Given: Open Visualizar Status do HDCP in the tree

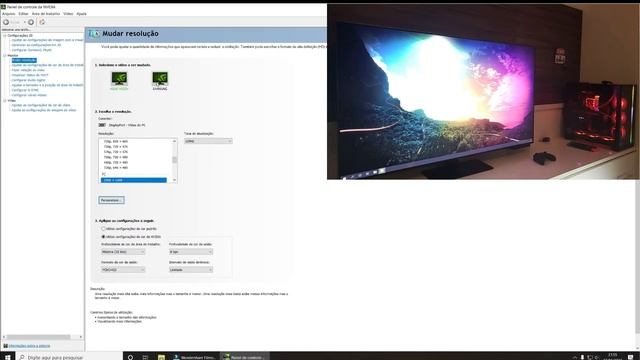Looking at the screenshot, I should (30, 75).
